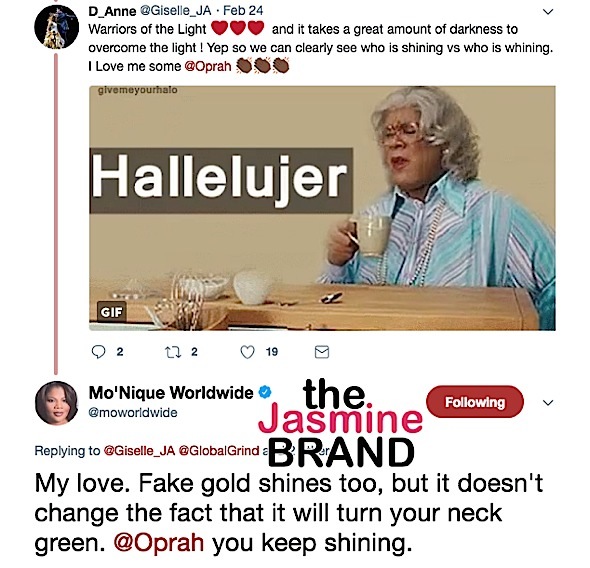This screenshot has width=590, height=568.
Task: Play the Hallelujer GIF image
Action: coord(322,208)
